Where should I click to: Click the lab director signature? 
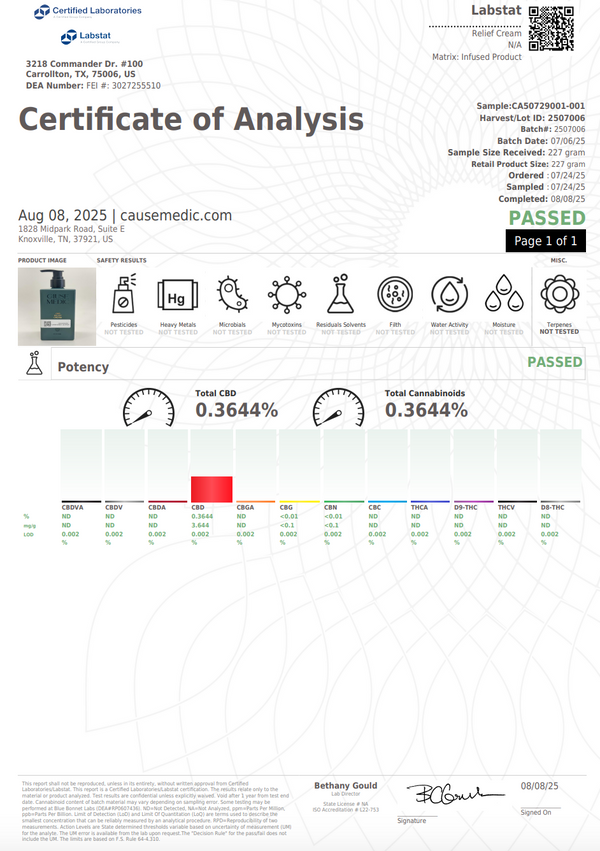coord(444,794)
